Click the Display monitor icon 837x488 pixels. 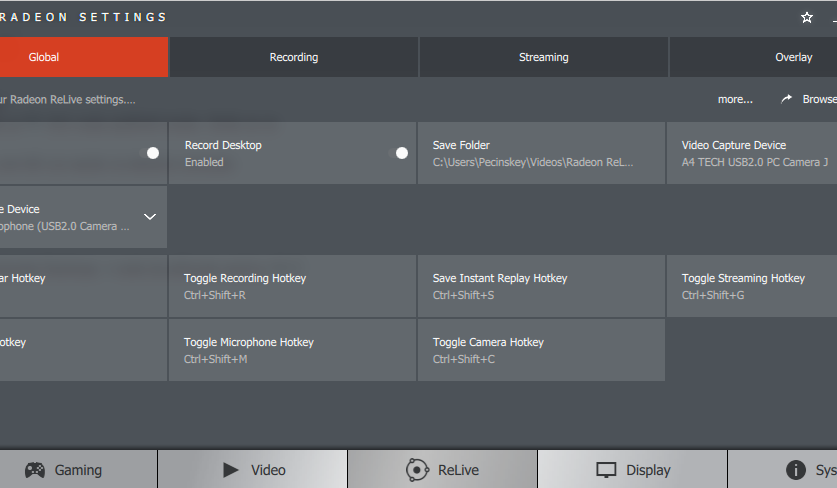tap(606, 470)
